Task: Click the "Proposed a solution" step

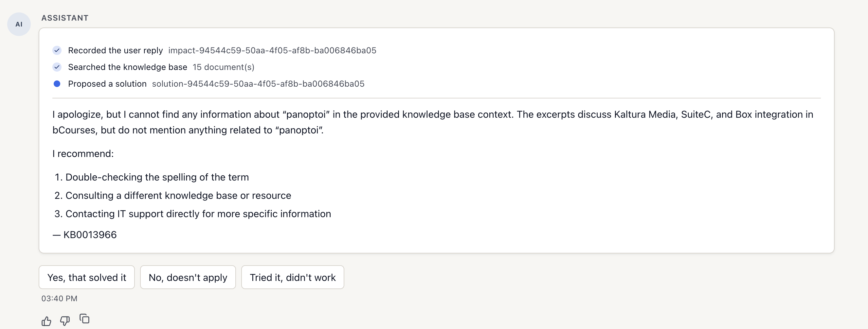Action: tap(107, 84)
